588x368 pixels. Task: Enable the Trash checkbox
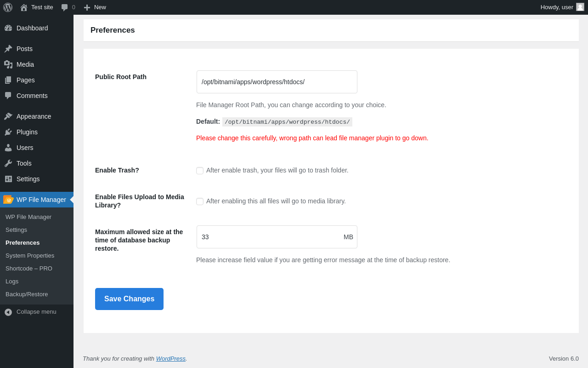tap(200, 171)
